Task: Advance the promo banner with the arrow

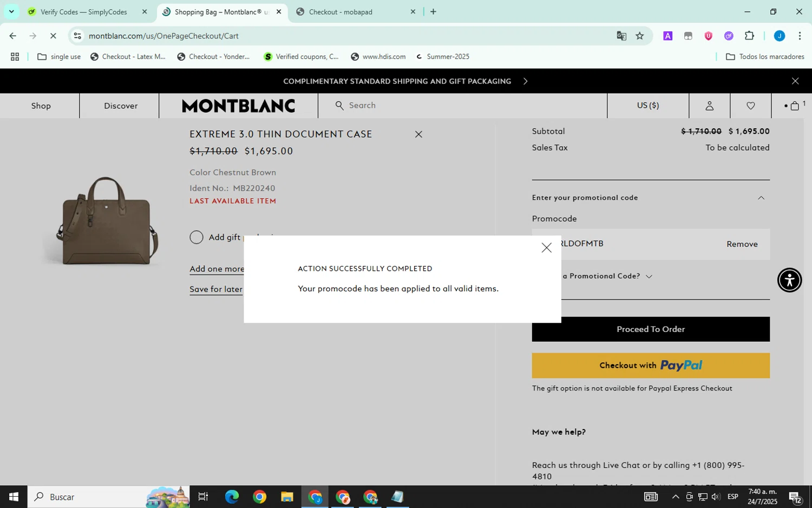Action: point(525,81)
